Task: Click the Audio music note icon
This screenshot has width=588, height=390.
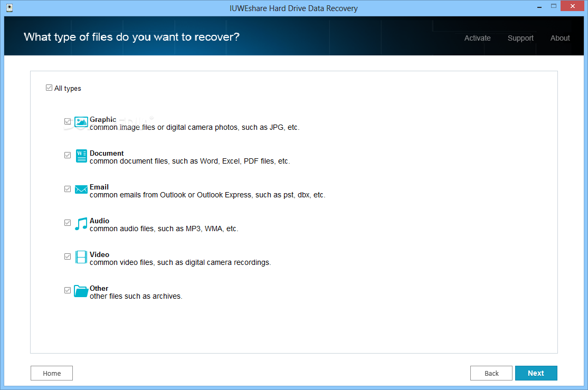Action: coord(81,224)
